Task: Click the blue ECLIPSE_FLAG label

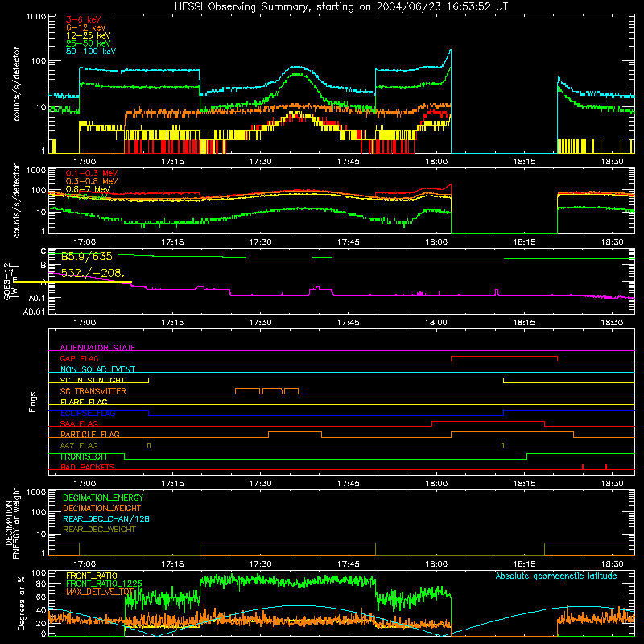Action: click(88, 413)
